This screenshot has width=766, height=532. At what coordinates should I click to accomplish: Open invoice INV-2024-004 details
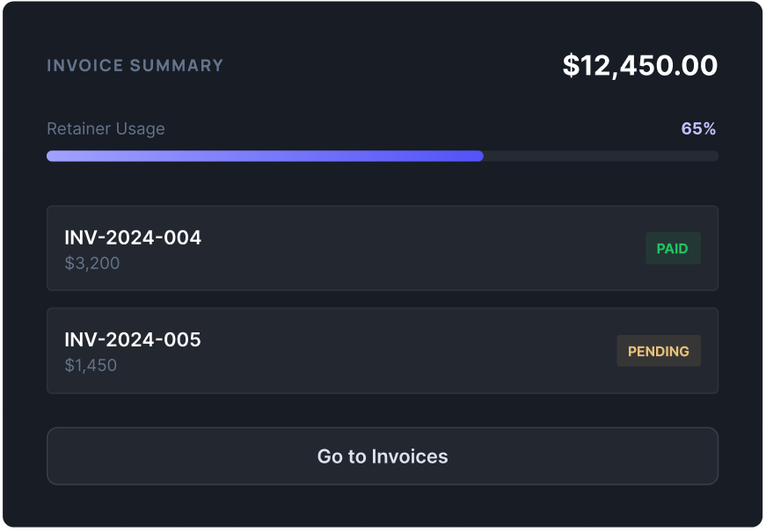(264, 248)
